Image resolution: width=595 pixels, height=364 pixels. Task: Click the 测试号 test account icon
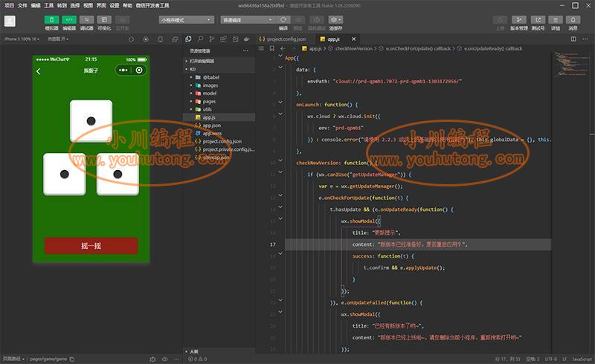tap(538, 20)
